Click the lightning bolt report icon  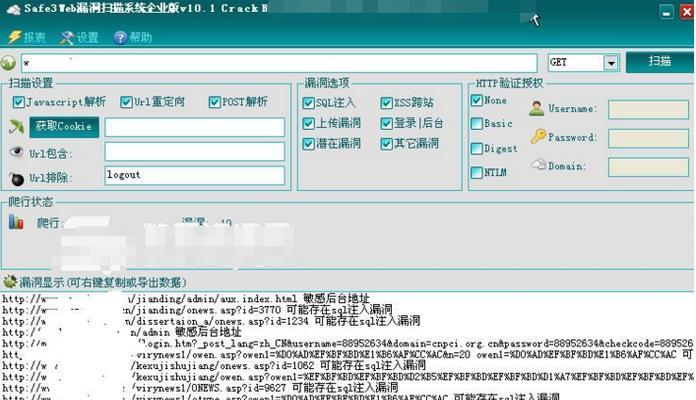(14, 37)
